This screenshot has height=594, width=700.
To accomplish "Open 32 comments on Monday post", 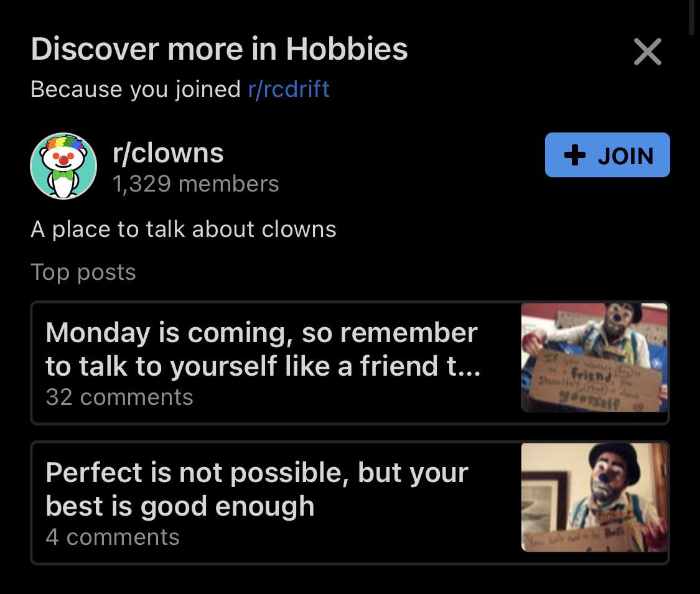I will pos(119,397).
